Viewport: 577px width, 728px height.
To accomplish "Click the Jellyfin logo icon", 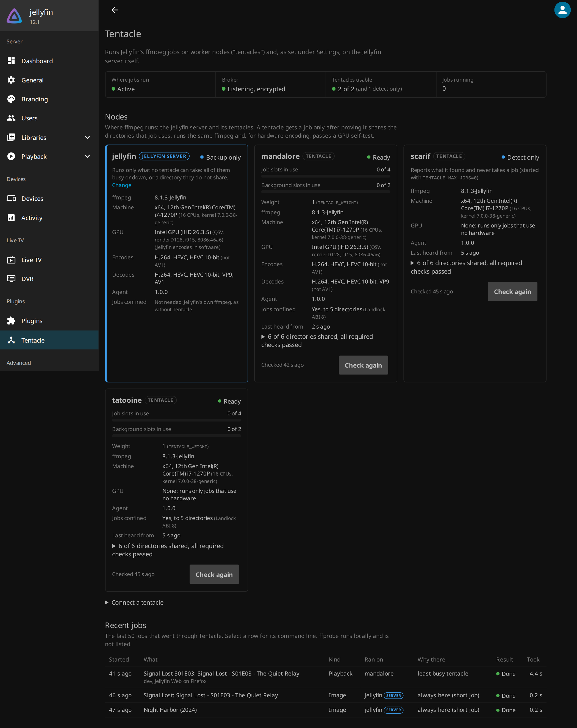I will pyautogui.click(x=15, y=16).
